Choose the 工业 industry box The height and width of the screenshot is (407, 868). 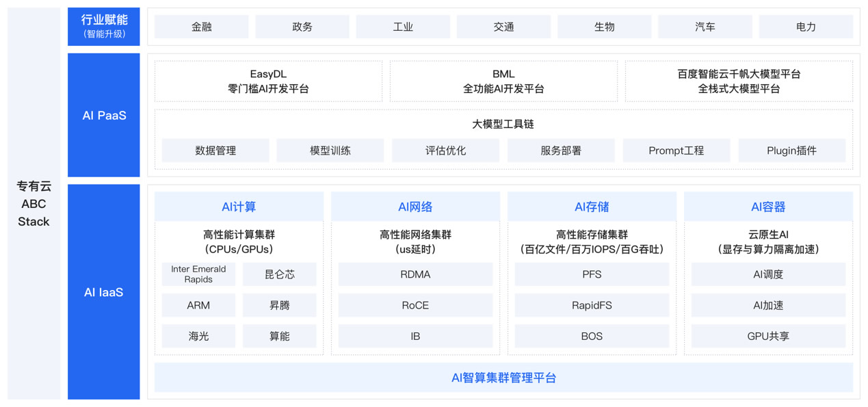(403, 27)
